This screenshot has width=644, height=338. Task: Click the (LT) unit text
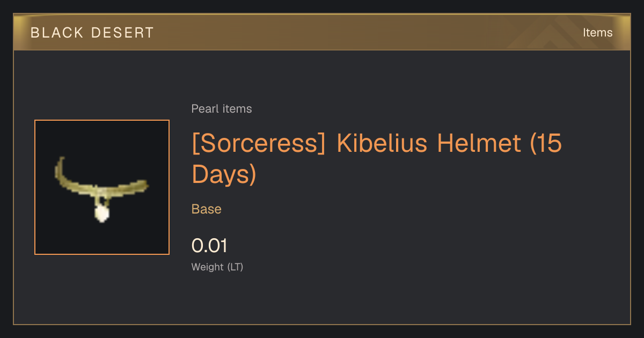236,267
